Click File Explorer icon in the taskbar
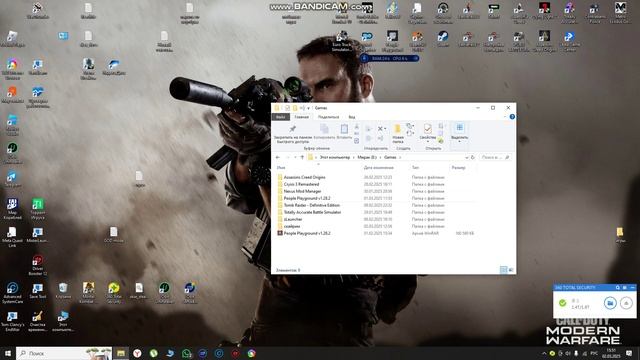The width and height of the screenshot is (640, 360). (x=121, y=353)
